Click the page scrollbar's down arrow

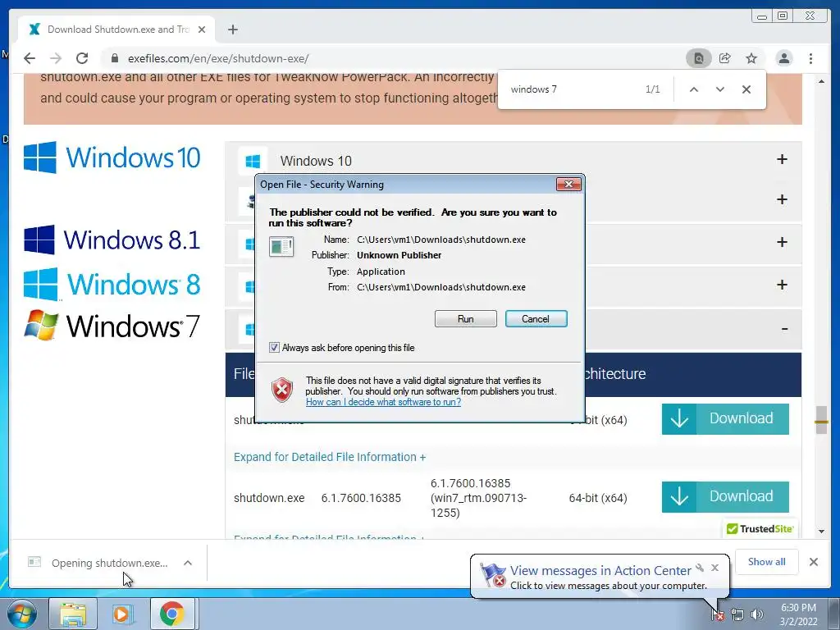[x=821, y=532]
